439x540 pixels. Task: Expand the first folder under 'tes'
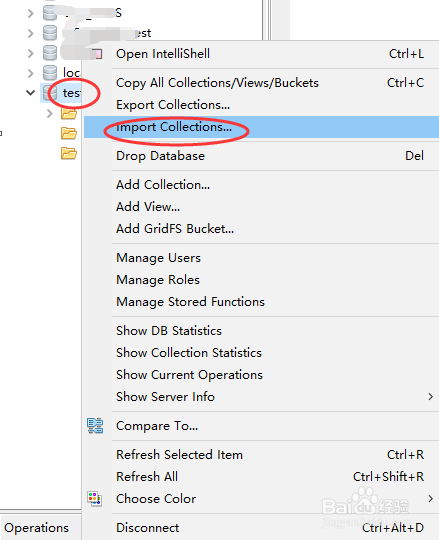(50, 113)
